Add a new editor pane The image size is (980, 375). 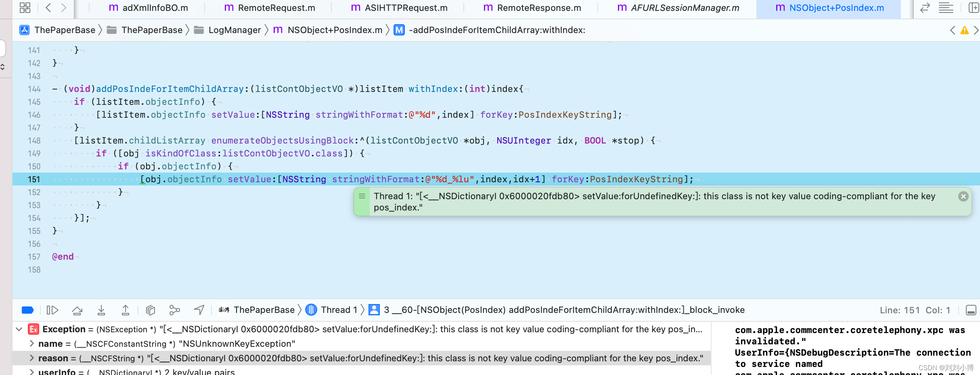(974, 8)
